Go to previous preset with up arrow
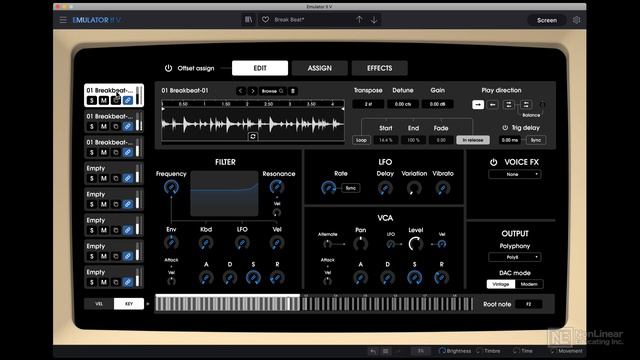 [359, 20]
